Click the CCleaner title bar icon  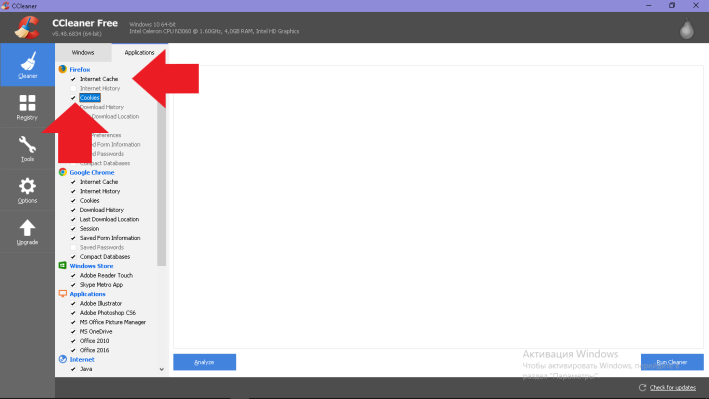pyautogui.click(x=5, y=6)
